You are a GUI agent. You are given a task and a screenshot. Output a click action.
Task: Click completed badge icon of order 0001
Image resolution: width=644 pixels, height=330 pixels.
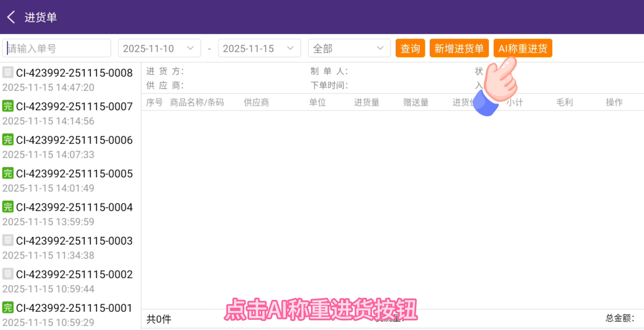click(x=8, y=307)
